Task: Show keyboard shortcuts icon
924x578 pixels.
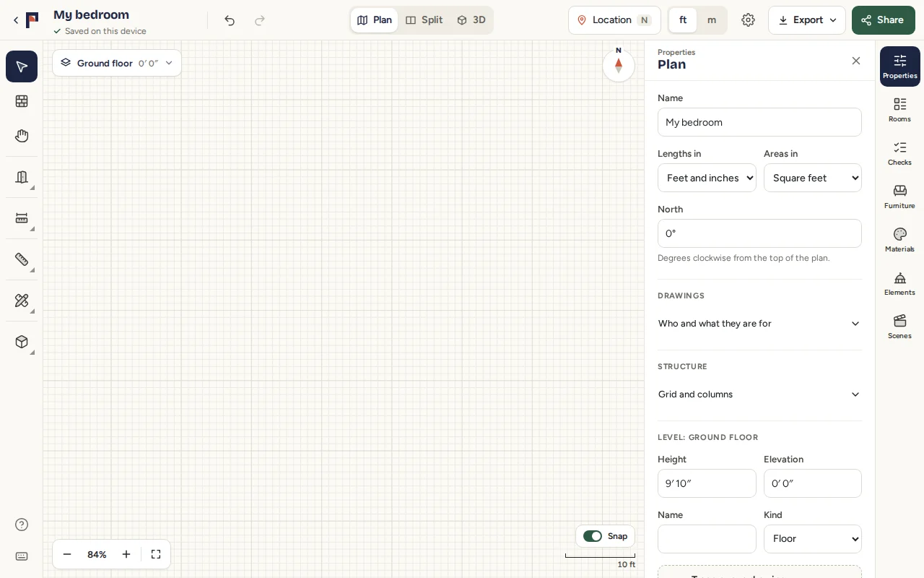Action: [x=22, y=556]
